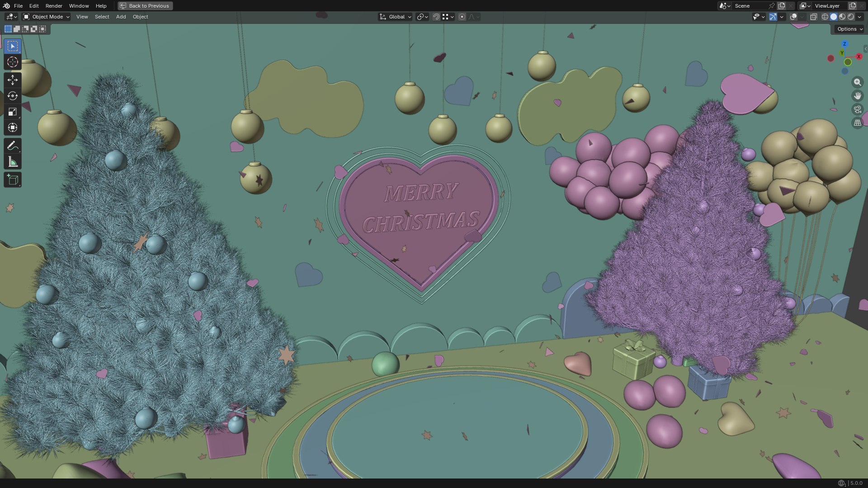The width and height of the screenshot is (868, 488).
Task: Open the proportional falloff dropdown
Action: (x=474, y=17)
